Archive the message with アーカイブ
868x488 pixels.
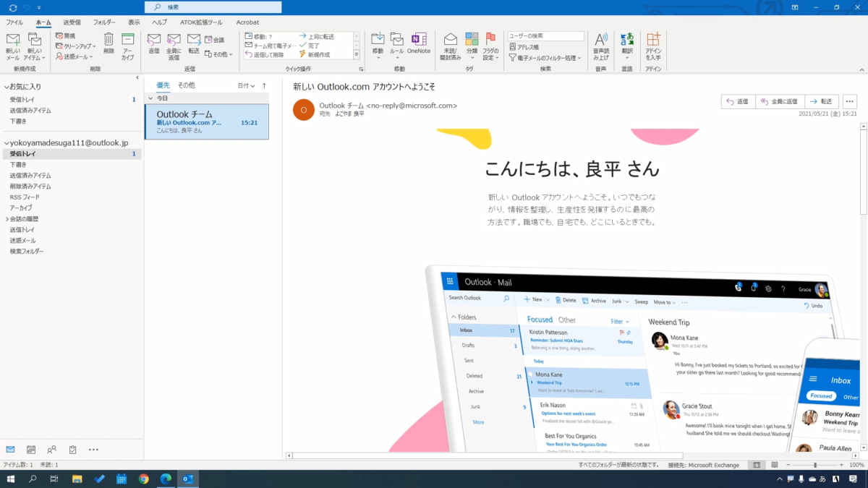[127, 46]
